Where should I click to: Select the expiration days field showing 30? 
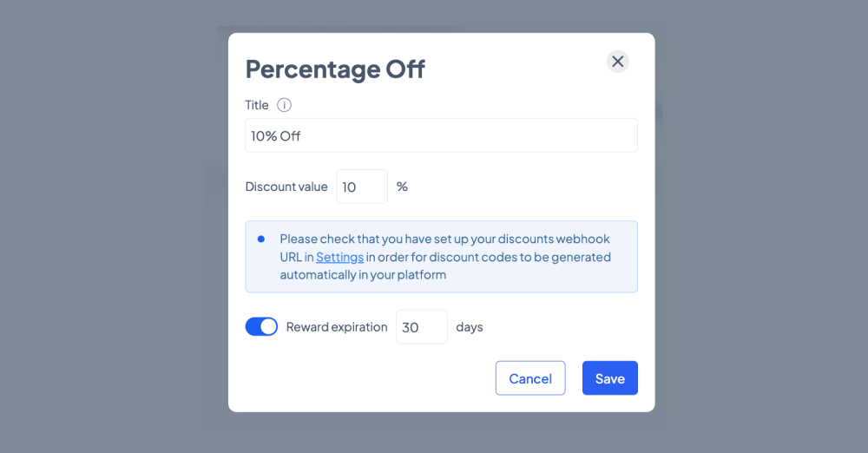tap(422, 327)
